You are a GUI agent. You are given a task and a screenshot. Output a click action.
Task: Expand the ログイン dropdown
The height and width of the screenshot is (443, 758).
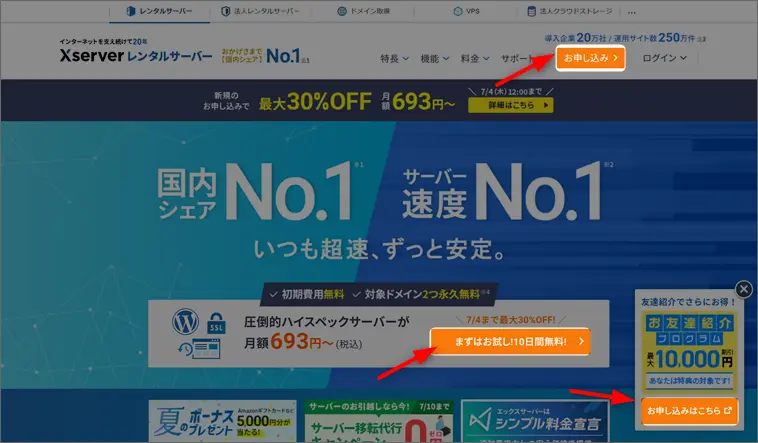tap(665, 58)
